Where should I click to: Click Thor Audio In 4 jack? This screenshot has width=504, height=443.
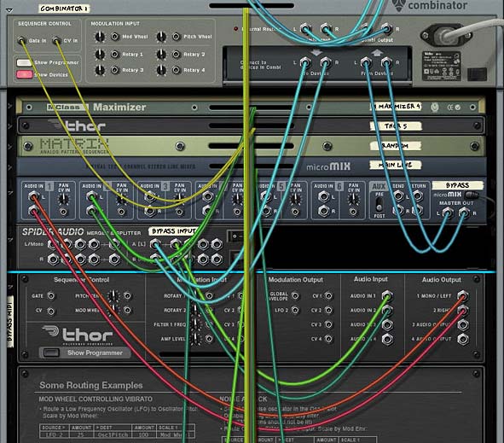(x=387, y=339)
